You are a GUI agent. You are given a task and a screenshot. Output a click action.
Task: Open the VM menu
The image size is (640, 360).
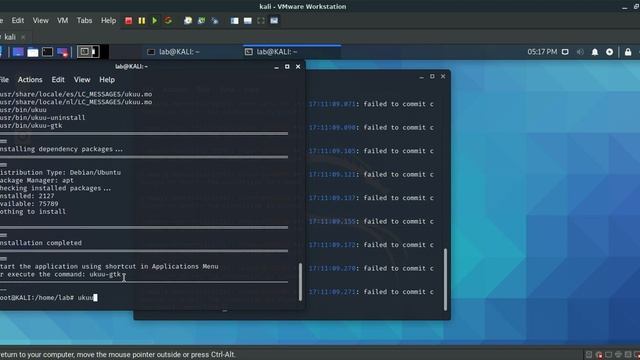click(62, 20)
